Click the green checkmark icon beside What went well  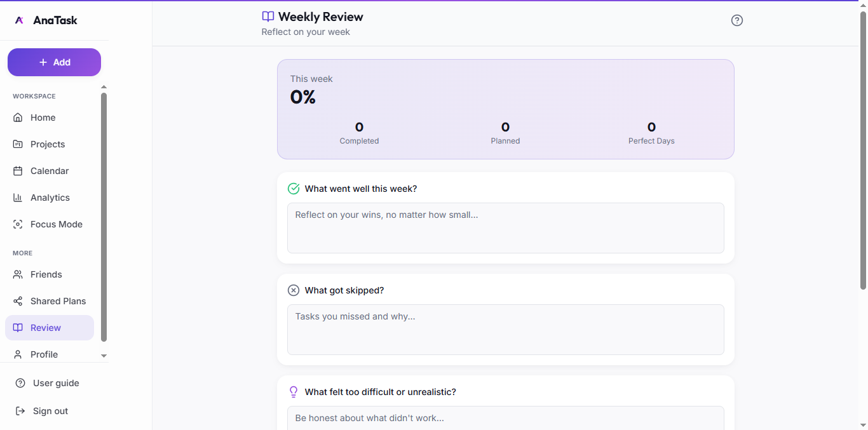(294, 189)
